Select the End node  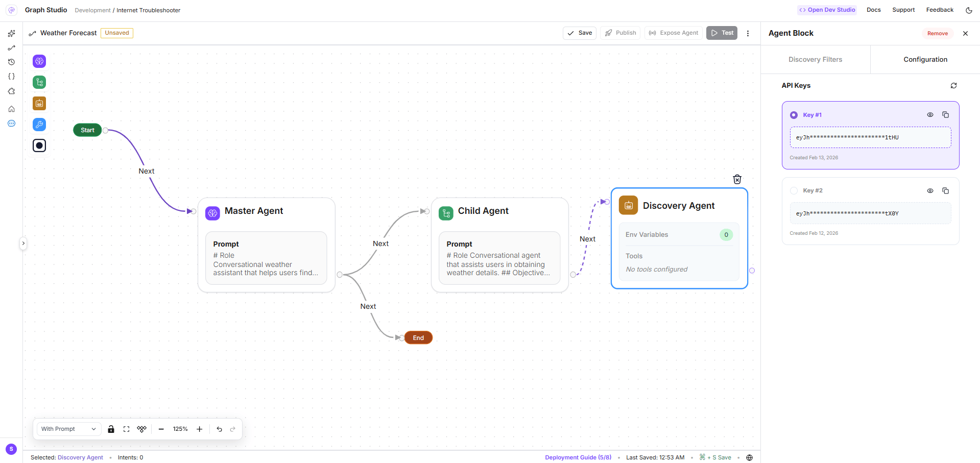coord(418,338)
